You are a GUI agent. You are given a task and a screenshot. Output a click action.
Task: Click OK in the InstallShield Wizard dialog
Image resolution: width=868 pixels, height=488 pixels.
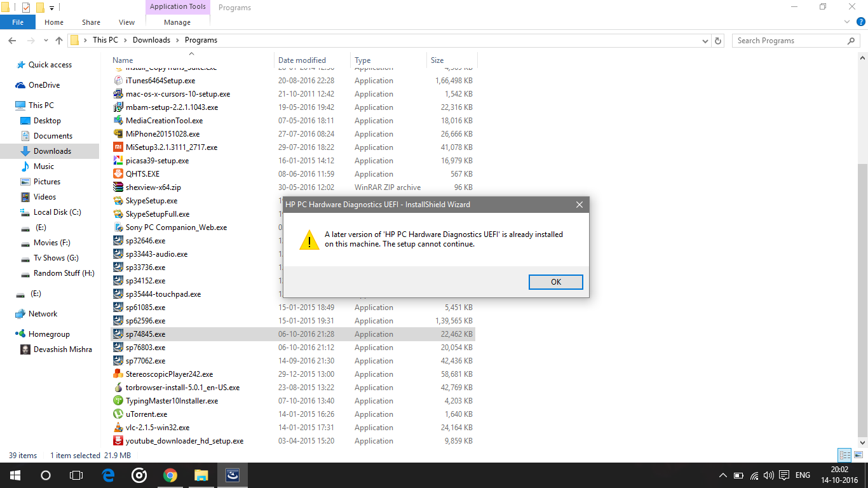556,282
